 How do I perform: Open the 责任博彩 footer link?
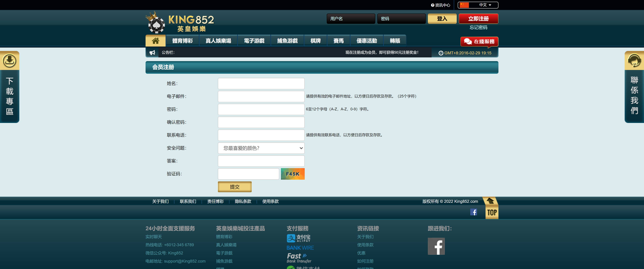click(215, 201)
